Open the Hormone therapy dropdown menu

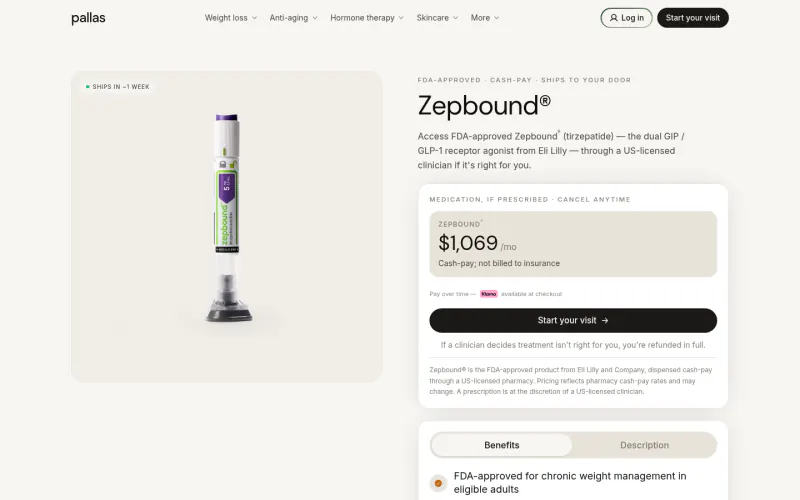[367, 18]
